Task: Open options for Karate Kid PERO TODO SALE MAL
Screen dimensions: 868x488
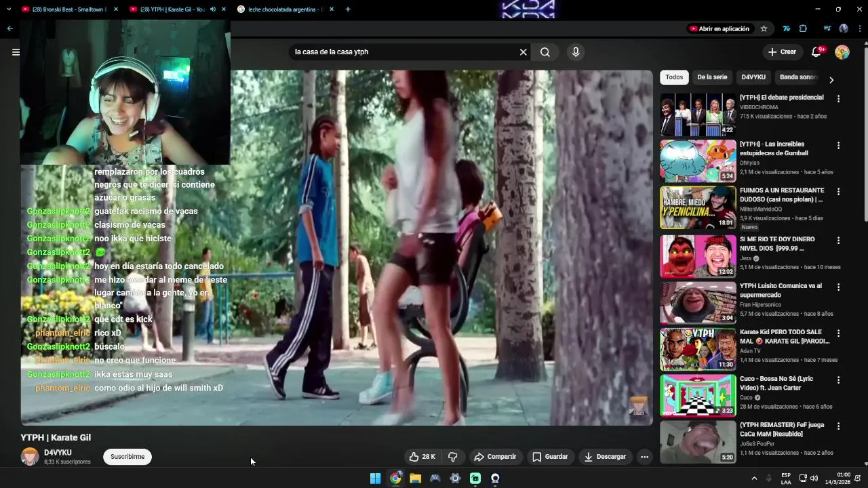Action: tap(838, 333)
